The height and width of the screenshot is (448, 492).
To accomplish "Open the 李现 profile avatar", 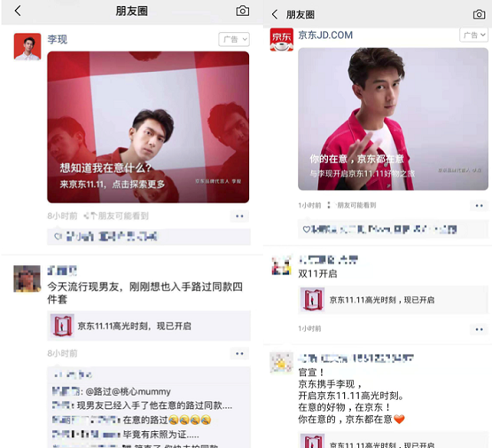I will pyautogui.click(x=27, y=46).
